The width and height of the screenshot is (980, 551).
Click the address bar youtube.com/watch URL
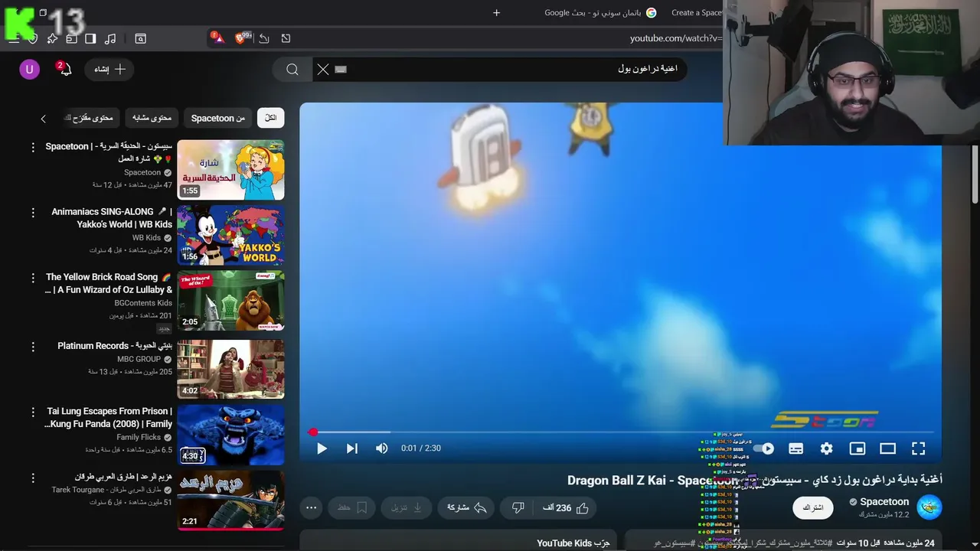(675, 38)
